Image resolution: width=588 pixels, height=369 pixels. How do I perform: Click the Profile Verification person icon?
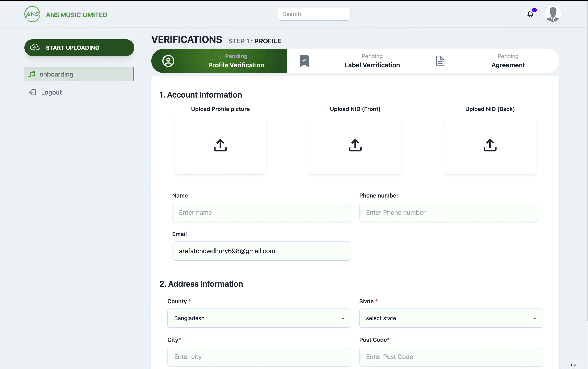(x=168, y=61)
